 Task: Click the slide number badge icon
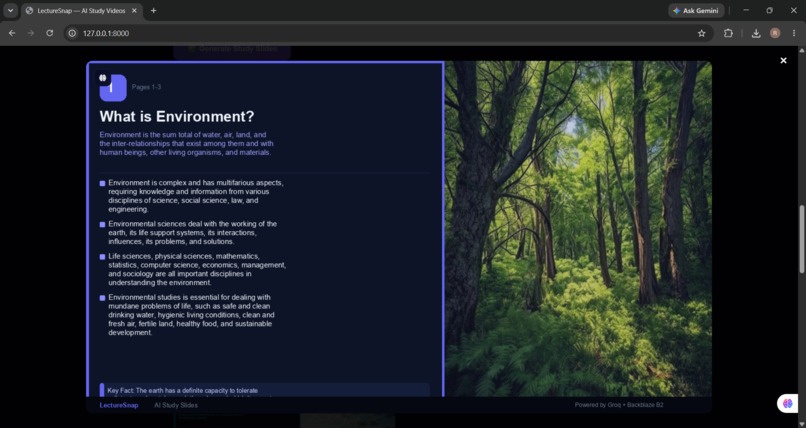click(x=113, y=87)
